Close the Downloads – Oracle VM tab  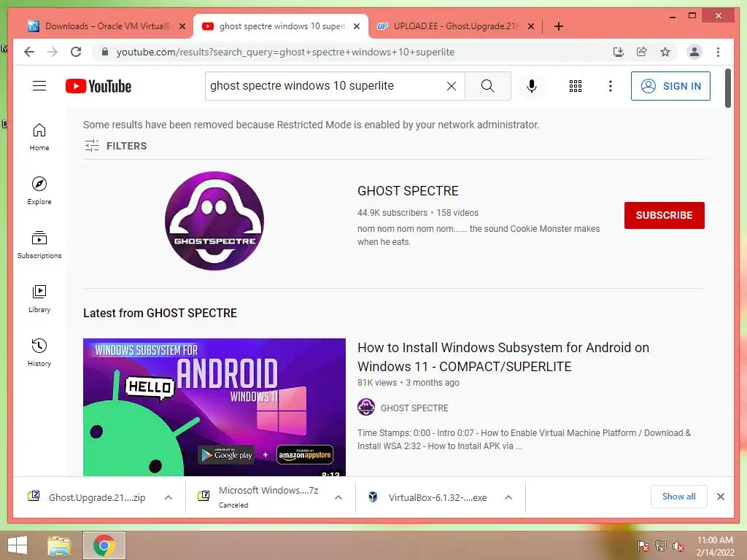click(182, 26)
